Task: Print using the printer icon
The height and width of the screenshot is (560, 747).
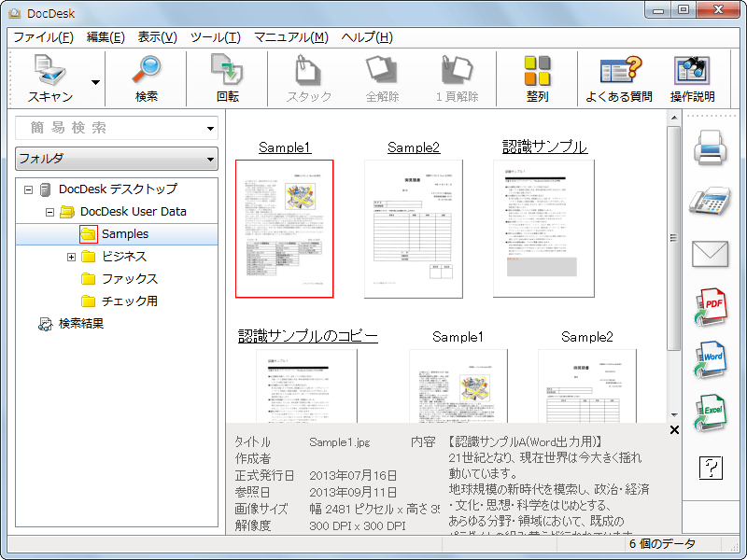Action: (711, 147)
